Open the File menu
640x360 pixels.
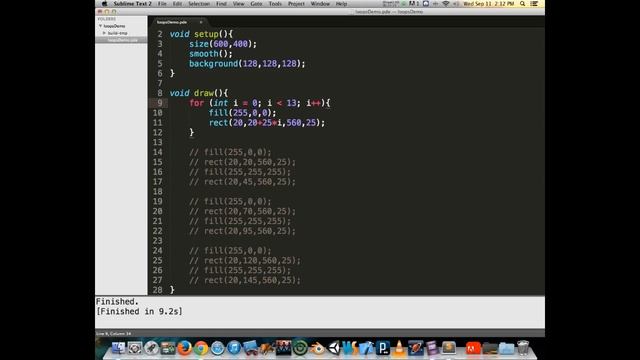coord(162,4)
